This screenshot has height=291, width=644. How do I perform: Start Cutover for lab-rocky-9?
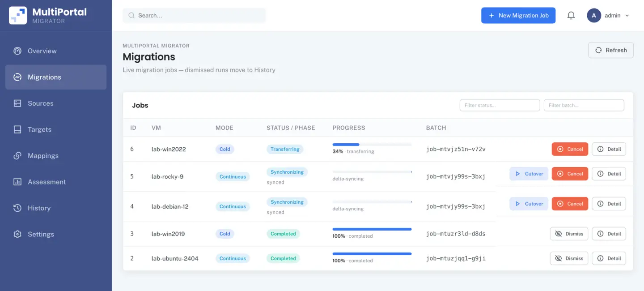click(x=529, y=174)
